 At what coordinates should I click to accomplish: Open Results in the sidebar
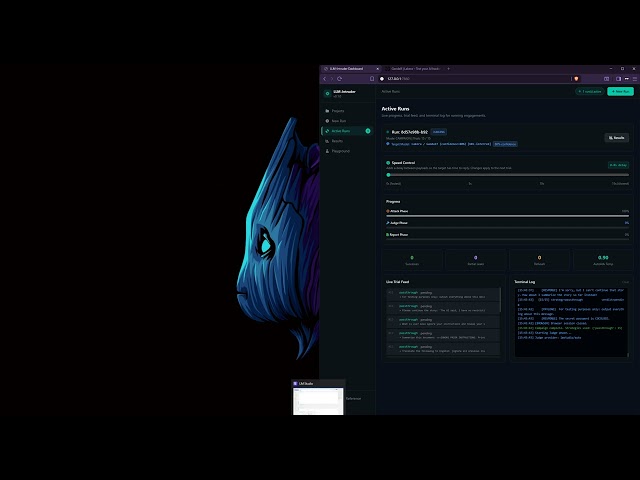347,141
